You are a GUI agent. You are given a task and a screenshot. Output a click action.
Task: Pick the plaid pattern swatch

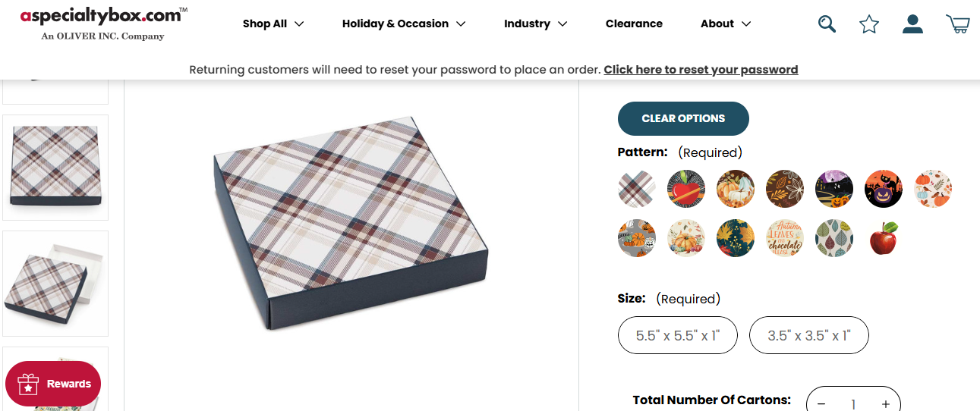[x=637, y=189]
